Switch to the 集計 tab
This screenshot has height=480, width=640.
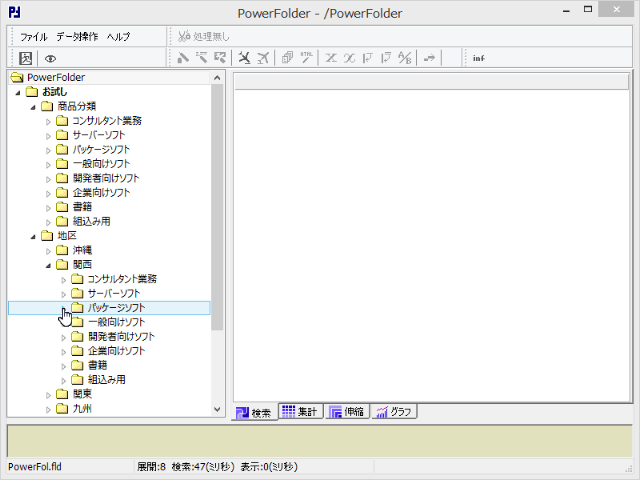[x=301, y=411]
